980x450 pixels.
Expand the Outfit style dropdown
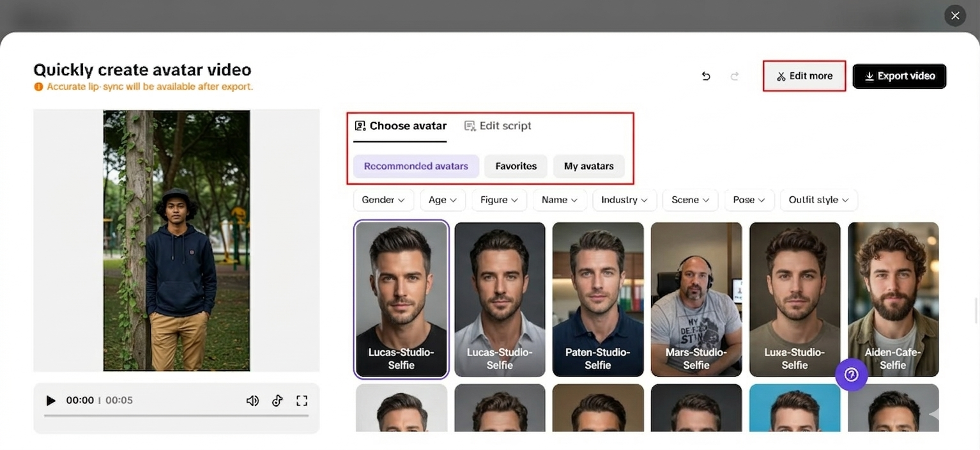tap(818, 200)
